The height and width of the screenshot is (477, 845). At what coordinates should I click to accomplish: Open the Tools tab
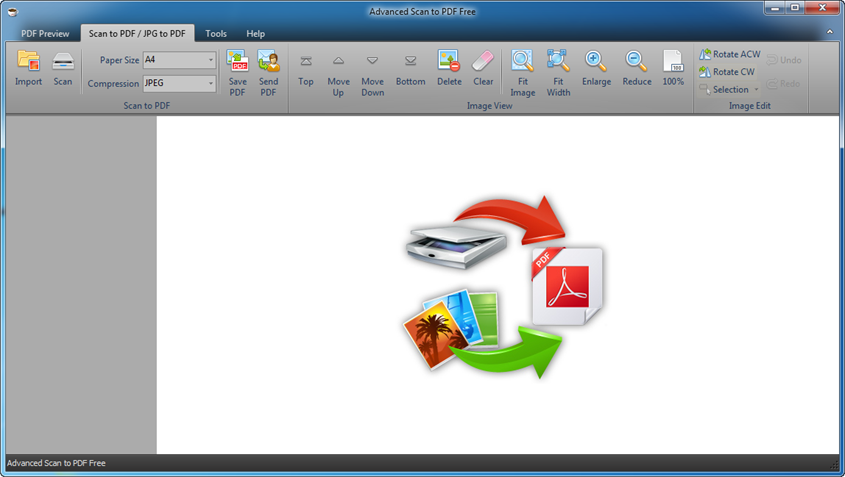tap(216, 33)
